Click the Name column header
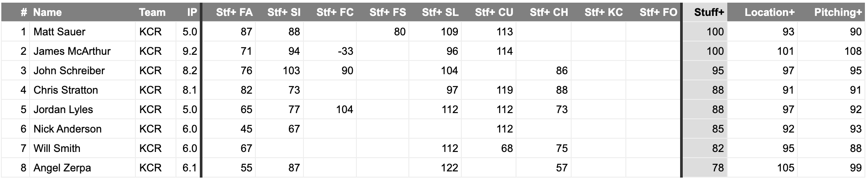Image resolution: width=868 pixels, height=182 pixels. click(48, 12)
